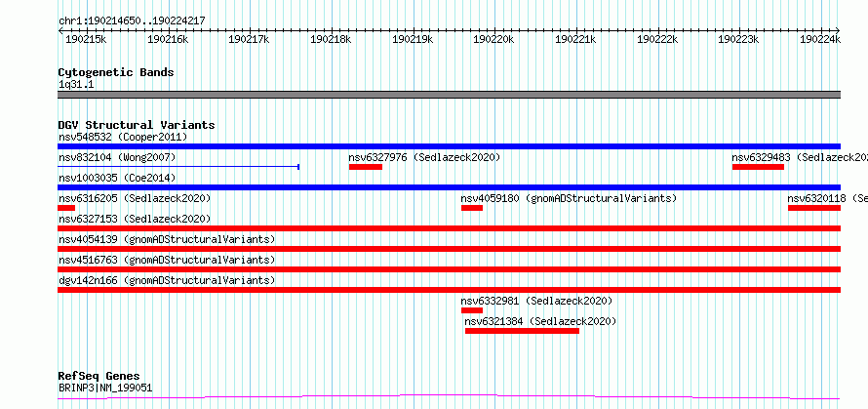Click the 190223k ruler tick label
This screenshot has height=409, width=868.
click(x=738, y=39)
